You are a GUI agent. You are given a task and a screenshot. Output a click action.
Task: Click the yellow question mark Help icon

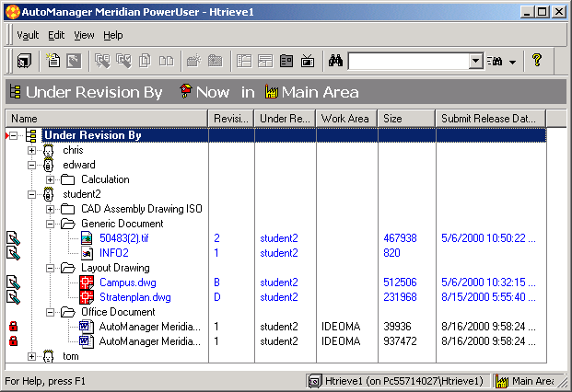click(537, 60)
